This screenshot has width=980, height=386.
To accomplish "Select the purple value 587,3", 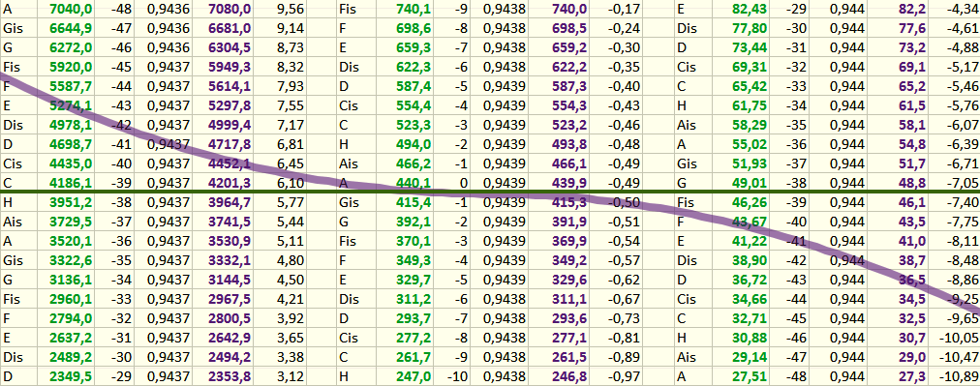I will (x=569, y=85).
